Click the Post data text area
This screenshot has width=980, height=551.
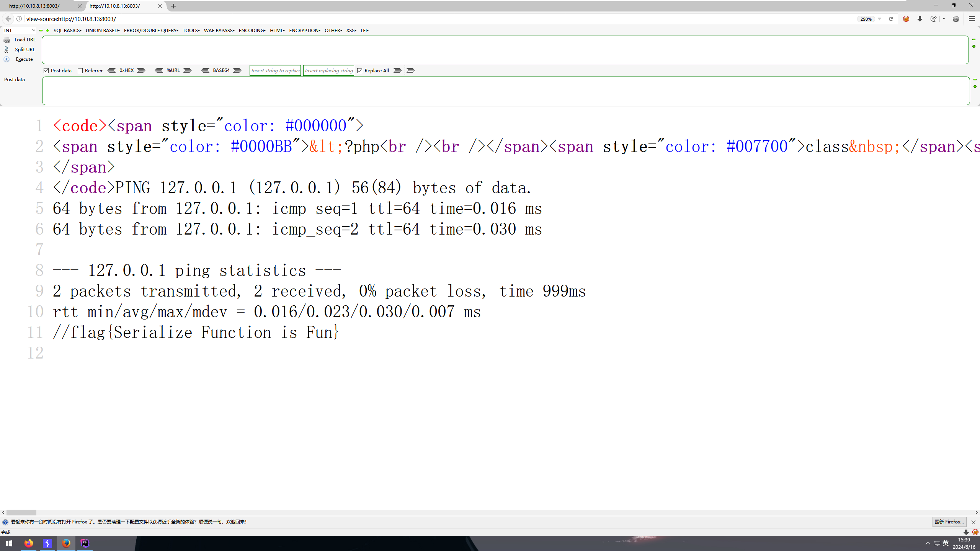[x=506, y=91]
